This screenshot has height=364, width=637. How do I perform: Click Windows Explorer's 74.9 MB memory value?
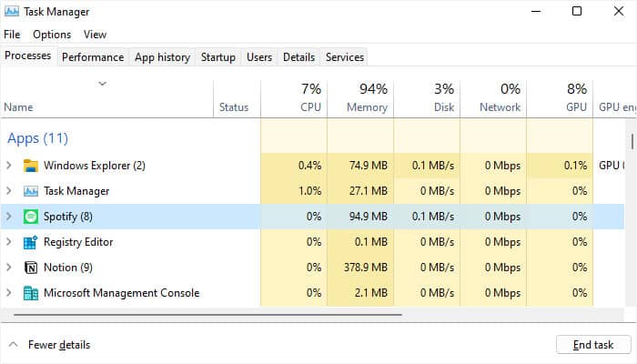[x=369, y=166]
